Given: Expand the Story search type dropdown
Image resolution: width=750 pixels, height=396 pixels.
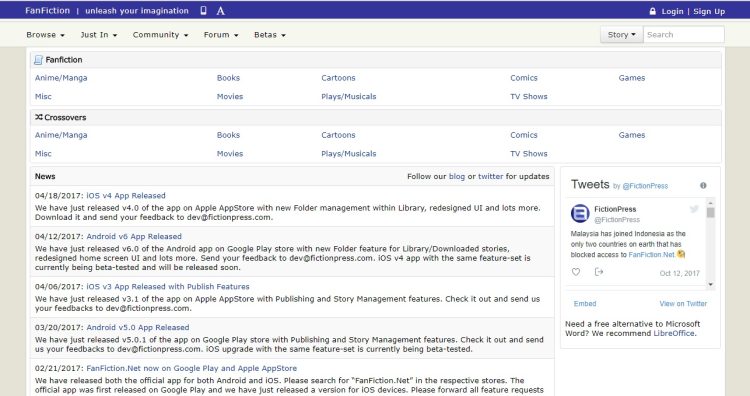Looking at the screenshot, I should tap(621, 34).
